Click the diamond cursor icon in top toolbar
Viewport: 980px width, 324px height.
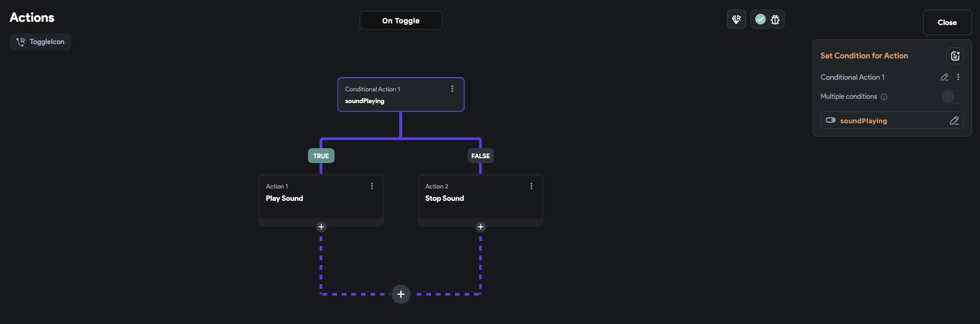736,20
